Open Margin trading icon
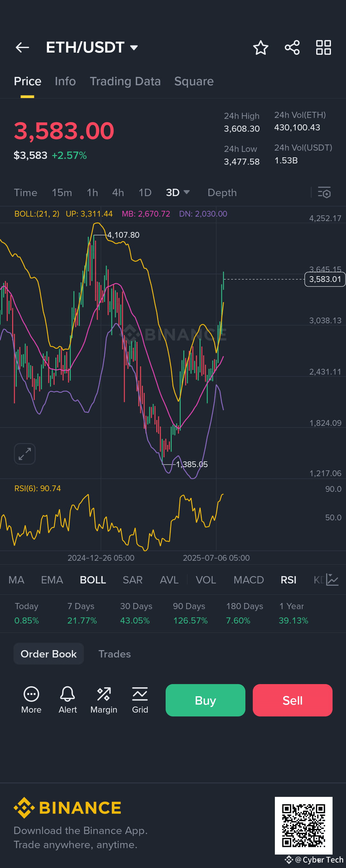Screen dimensions: 346x868 point(104,700)
